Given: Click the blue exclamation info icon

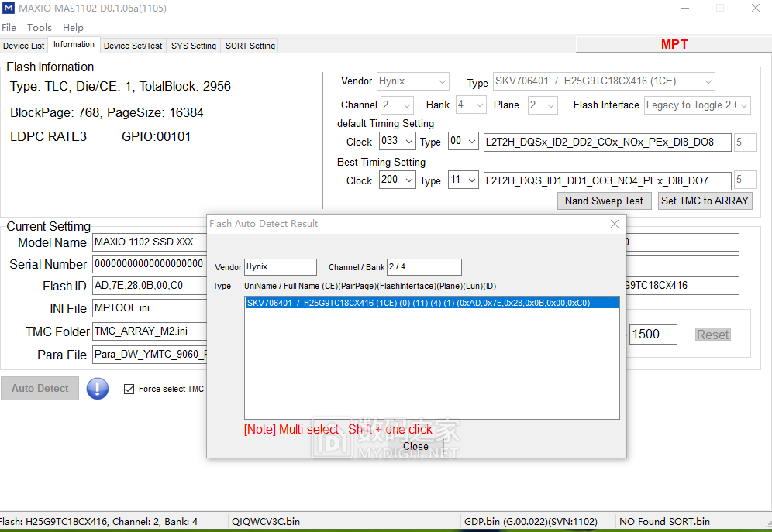Looking at the screenshot, I should point(98,389).
